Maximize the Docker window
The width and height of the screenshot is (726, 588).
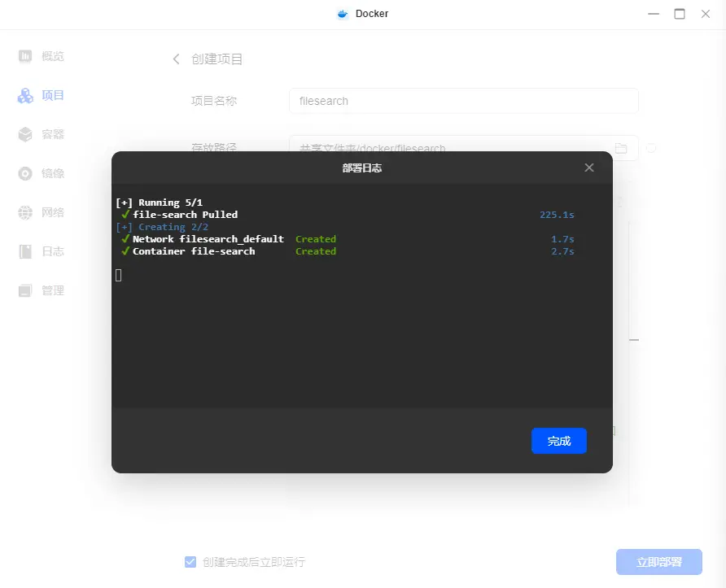tap(680, 14)
